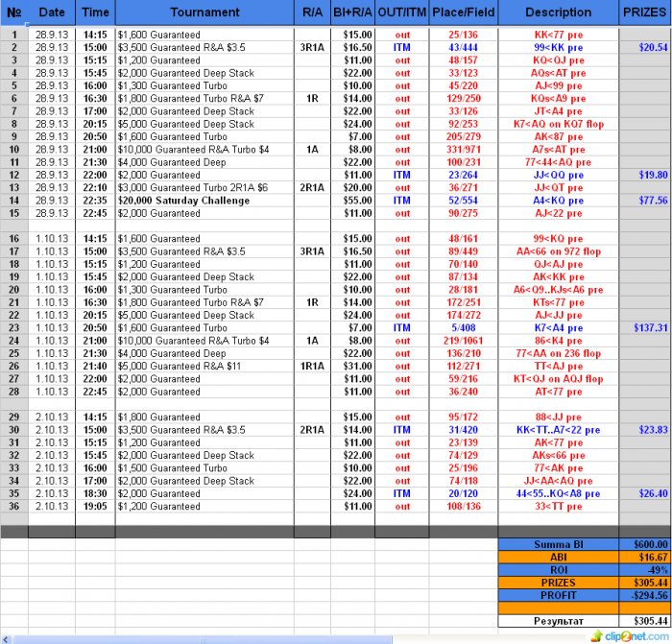
Task: Select the $20.54 prize cell
Action: (645, 48)
